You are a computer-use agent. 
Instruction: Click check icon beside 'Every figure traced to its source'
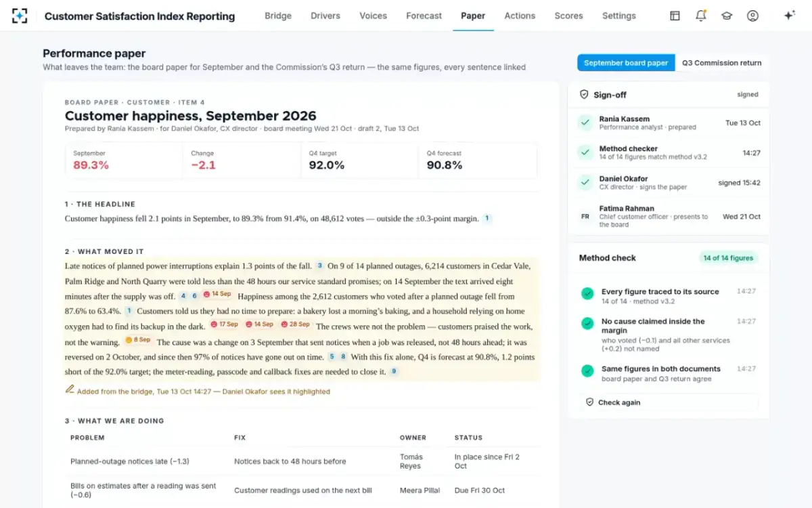587,293
